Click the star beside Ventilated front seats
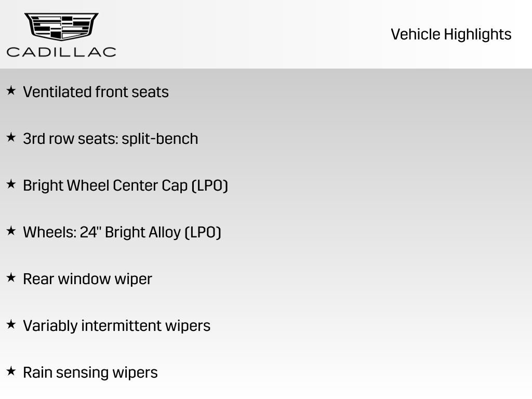Image resolution: width=532 pixels, height=399 pixels. (11, 91)
